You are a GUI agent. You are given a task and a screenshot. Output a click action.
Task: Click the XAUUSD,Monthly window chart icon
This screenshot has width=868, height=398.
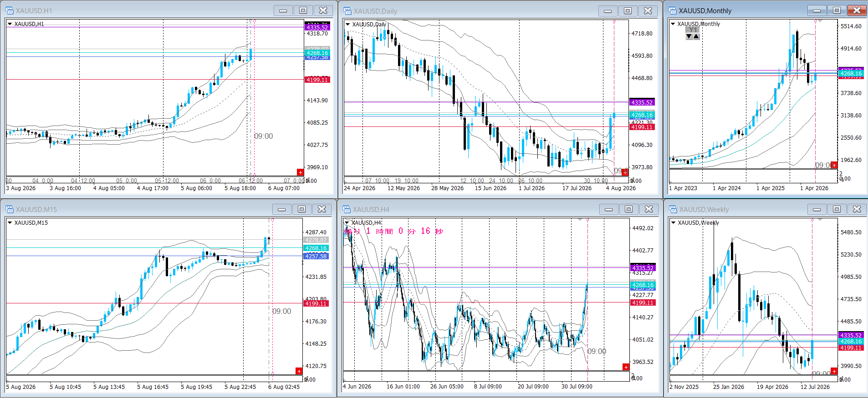673,10
